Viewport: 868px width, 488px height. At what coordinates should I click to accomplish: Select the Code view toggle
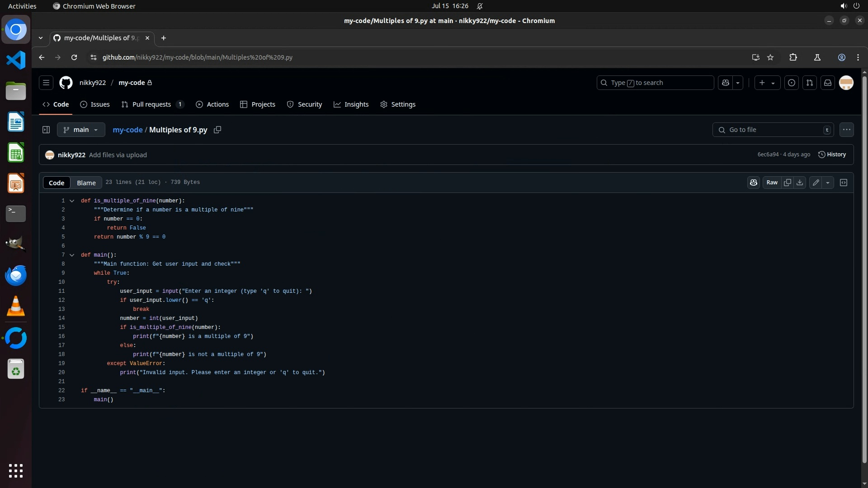57,183
